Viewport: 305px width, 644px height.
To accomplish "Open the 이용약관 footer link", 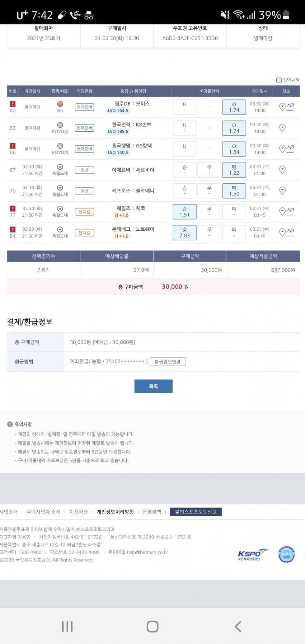I will coord(78,512).
